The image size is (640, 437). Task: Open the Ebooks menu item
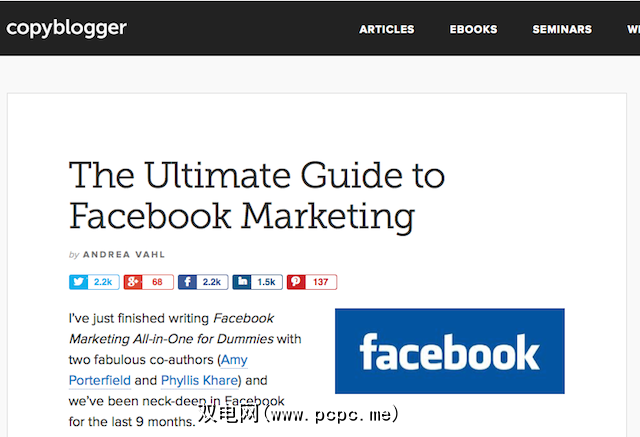pos(473,29)
